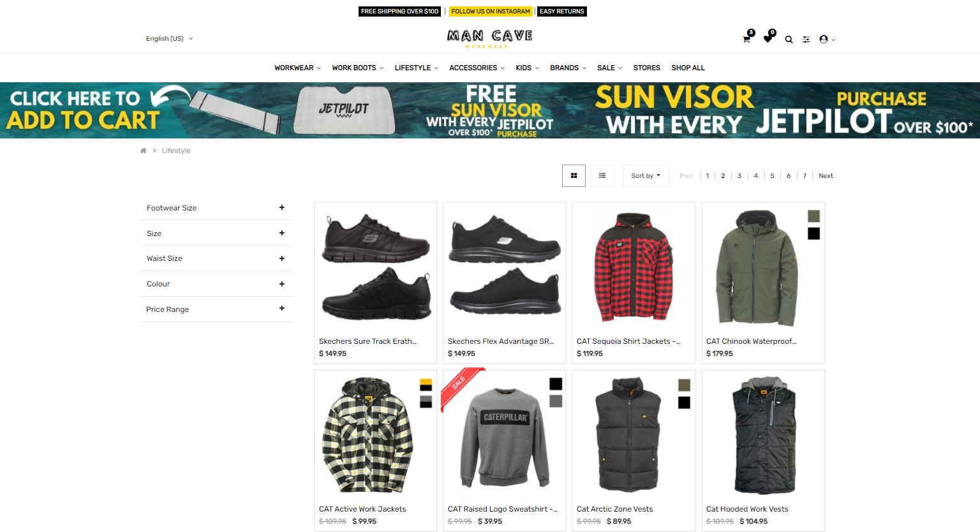Click FOLLOW US ON INSTAGRAM link
980x532 pixels.
click(491, 11)
